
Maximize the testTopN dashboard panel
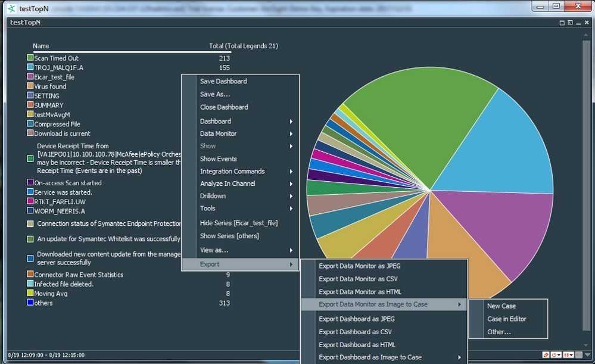pyautogui.click(x=562, y=23)
